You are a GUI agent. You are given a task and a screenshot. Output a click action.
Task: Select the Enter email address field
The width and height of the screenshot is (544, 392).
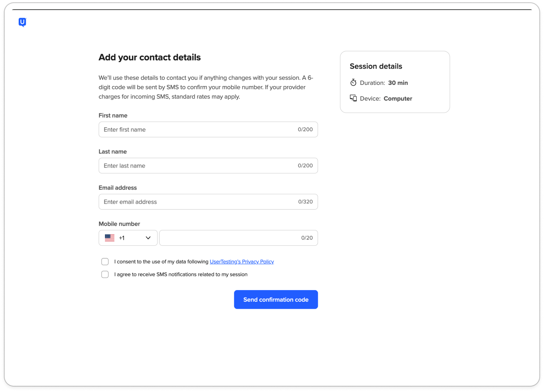197,202
